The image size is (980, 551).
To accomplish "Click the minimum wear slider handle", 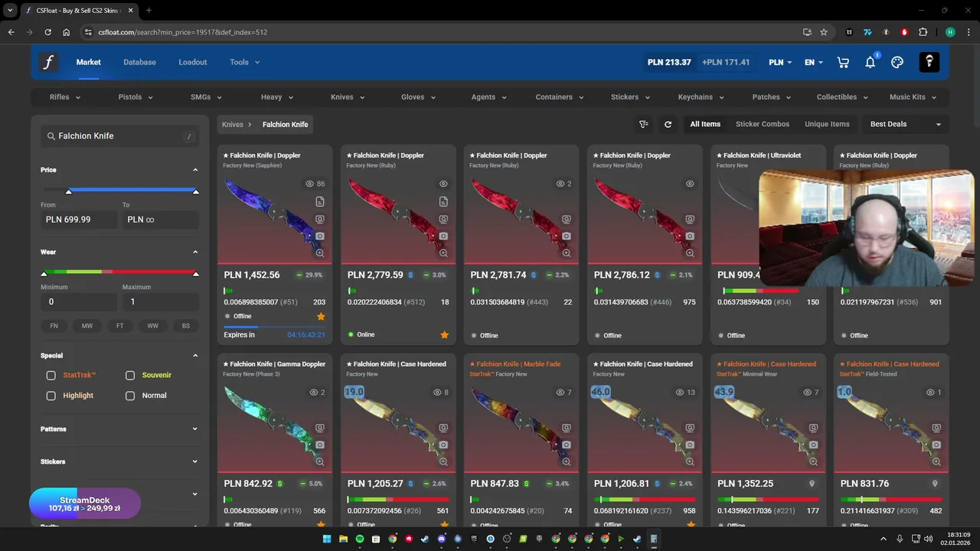I will tap(44, 273).
